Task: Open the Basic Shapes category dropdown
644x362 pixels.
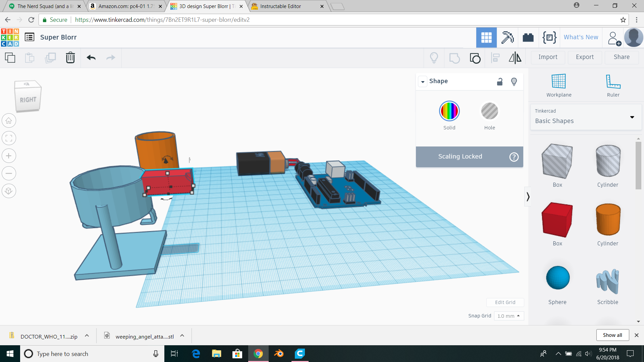Action: 586,117
